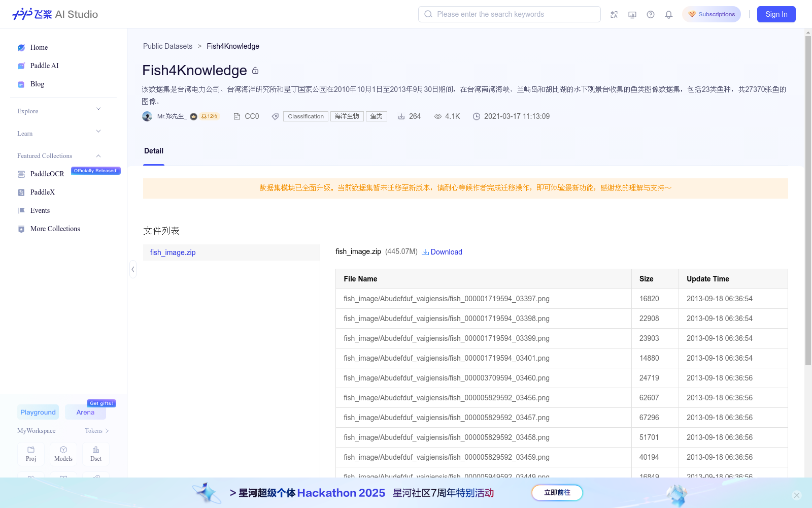Click the 立即前往 banner button
The image size is (812, 508).
557,493
